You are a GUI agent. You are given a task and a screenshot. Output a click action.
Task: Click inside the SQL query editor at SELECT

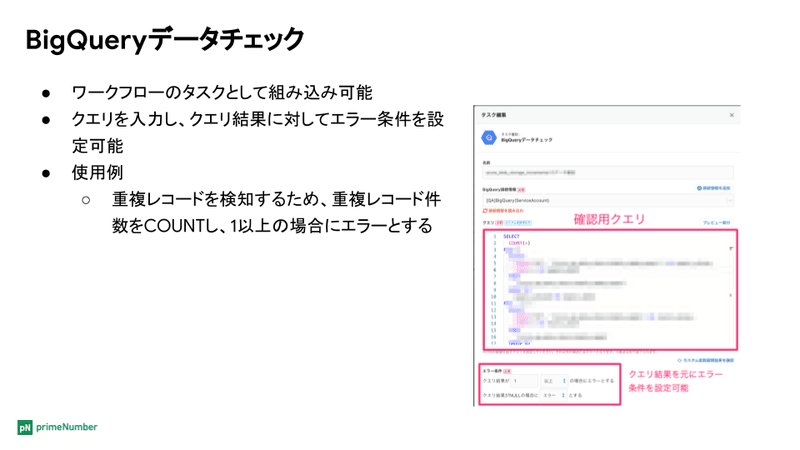(x=511, y=236)
